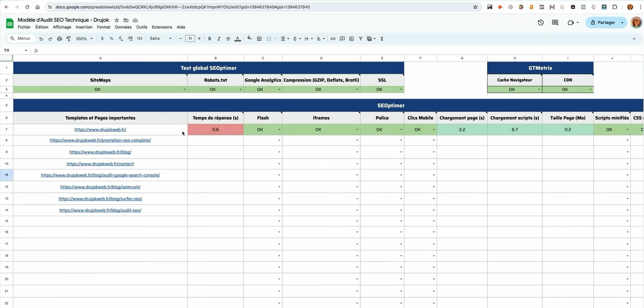Viewport: 644px width, 308px height.
Task: Open the Share options arrow
Action: [x=622, y=23]
